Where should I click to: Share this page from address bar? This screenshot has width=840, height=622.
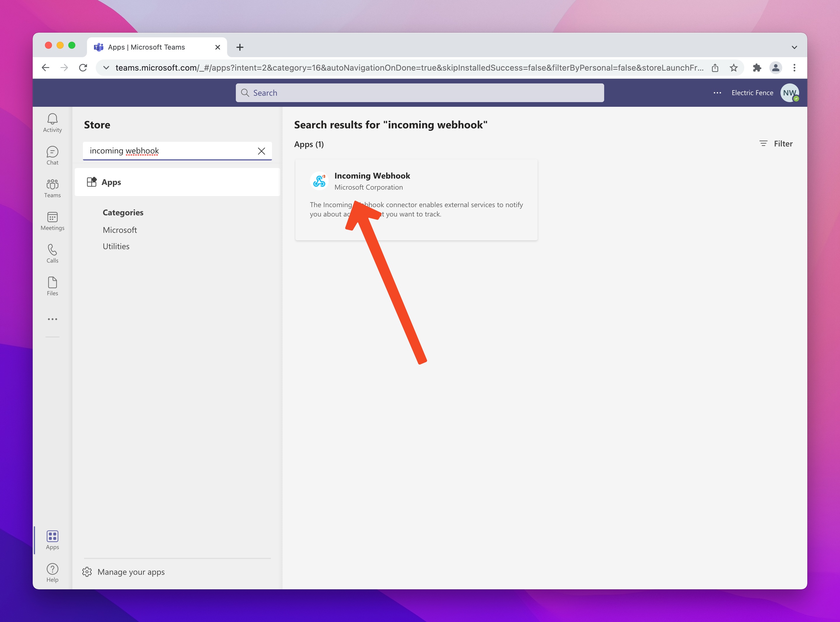coord(715,68)
